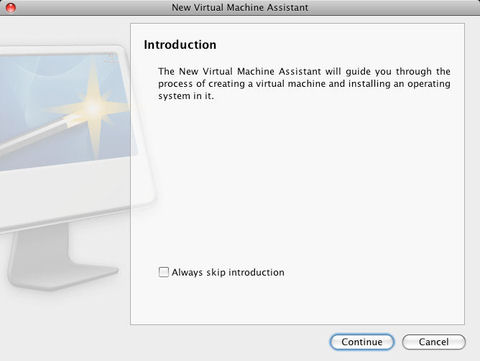Click the Continue button

tap(362, 342)
